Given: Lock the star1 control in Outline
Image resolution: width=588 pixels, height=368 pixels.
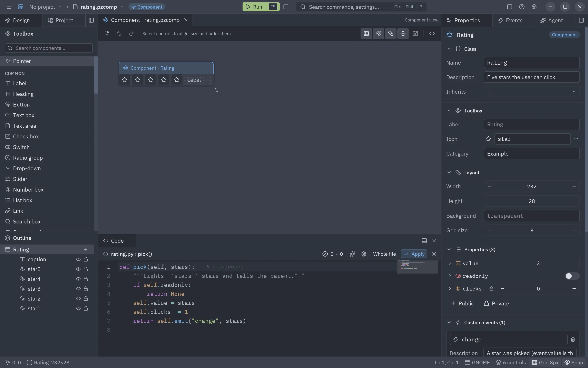Looking at the screenshot, I should 86,308.
